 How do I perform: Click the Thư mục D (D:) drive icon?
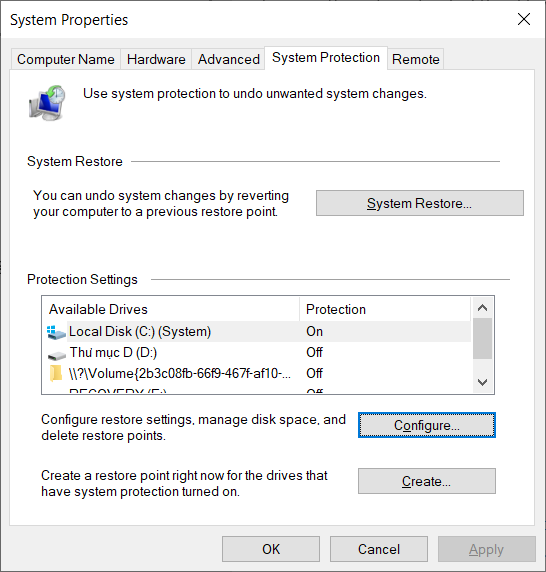click(57, 355)
